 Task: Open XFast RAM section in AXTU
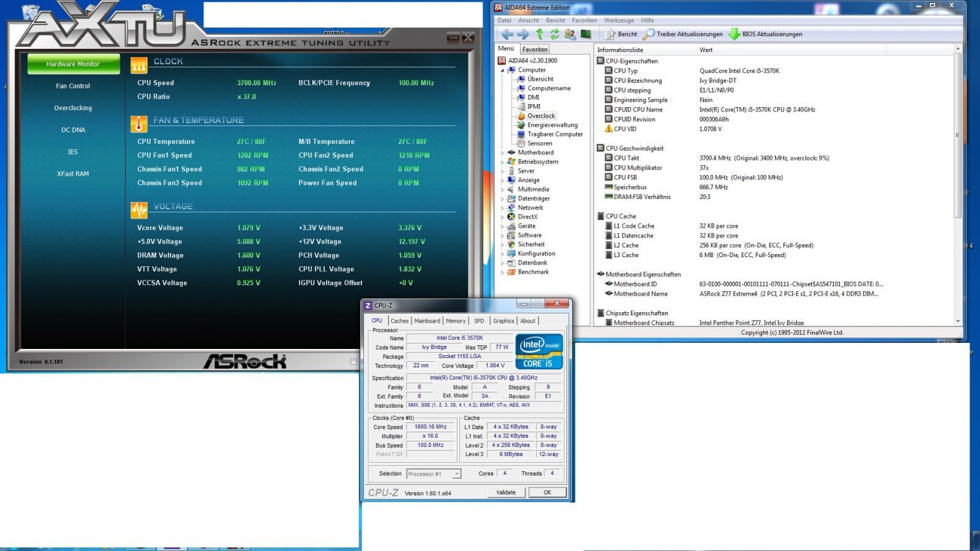[x=73, y=174]
